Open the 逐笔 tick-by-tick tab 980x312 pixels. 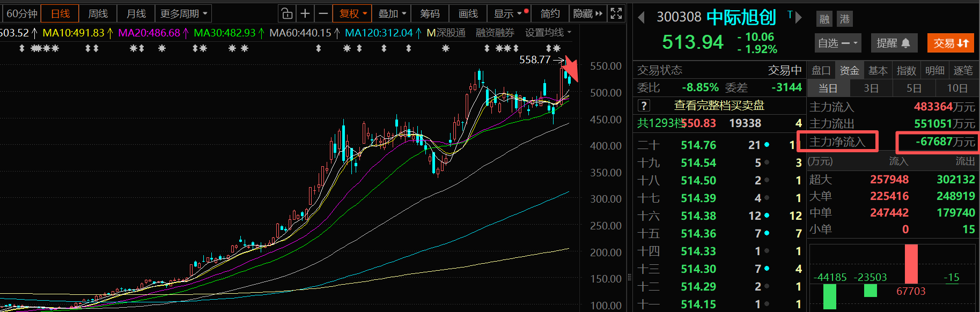point(963,70)
